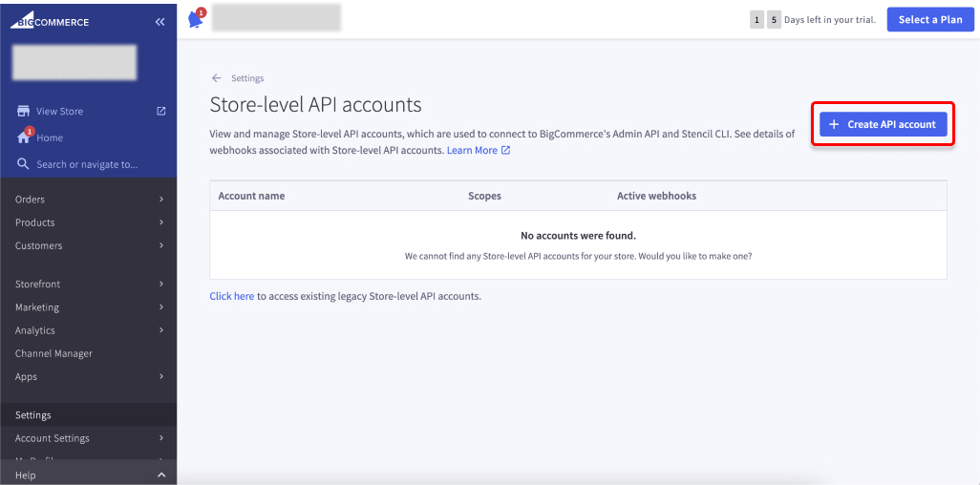Screen dimensions: 980x485
Task: Click the Create API account button
Action: click(x=883, y=124)
